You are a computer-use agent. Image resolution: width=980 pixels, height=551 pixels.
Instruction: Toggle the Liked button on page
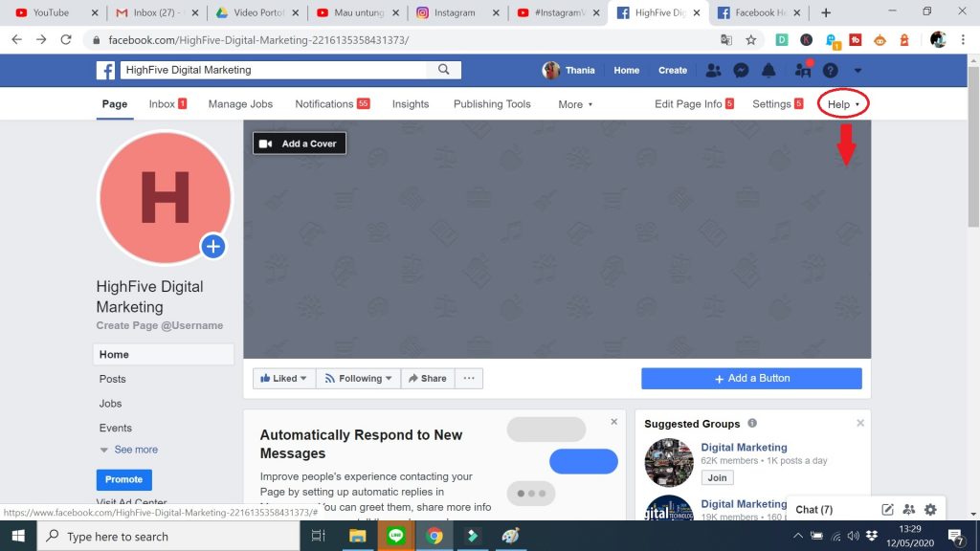click(284, 379)
